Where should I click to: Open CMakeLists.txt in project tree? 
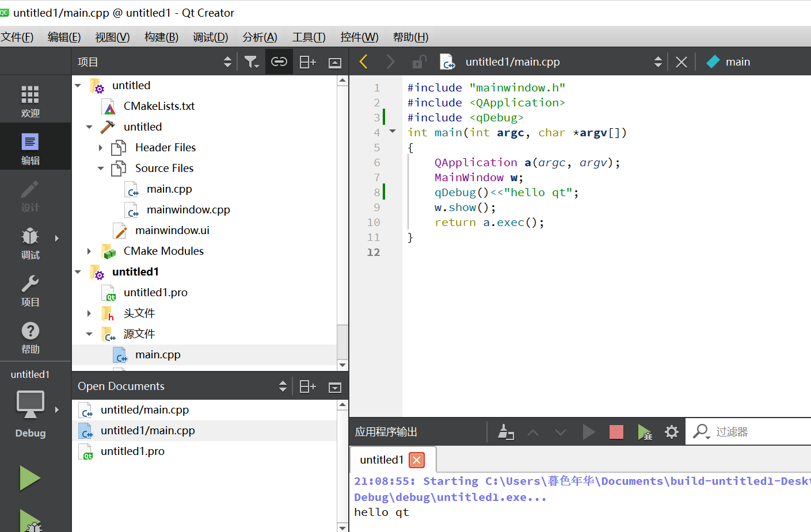159,106
